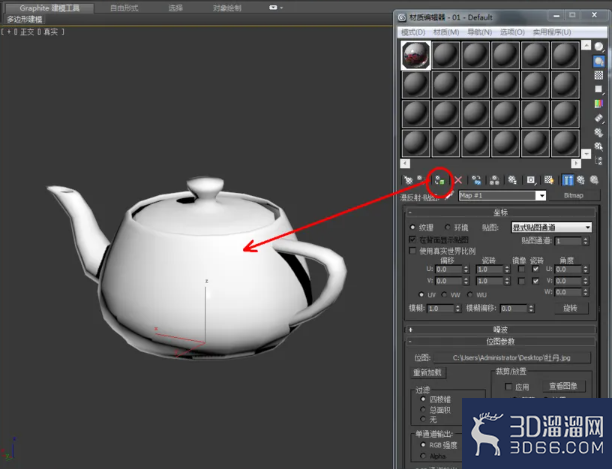The width and height of the screenshot is (612, 469).
Task: Click sample slots scroll right arrow
Action: tap(576, 163)
